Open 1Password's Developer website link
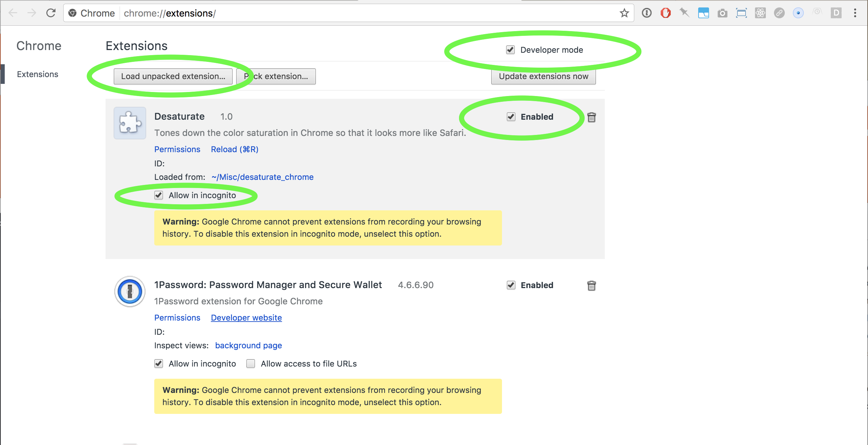Image resolution: width=868 pixels, height=445 pixels. pyautogui.click(x=246, y=318)
